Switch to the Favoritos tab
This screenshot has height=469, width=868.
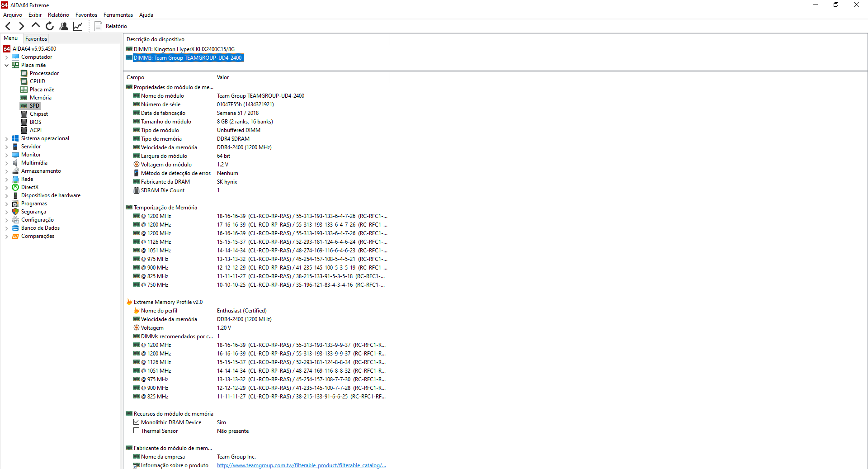pyautogui.click(x=36, y=39)
